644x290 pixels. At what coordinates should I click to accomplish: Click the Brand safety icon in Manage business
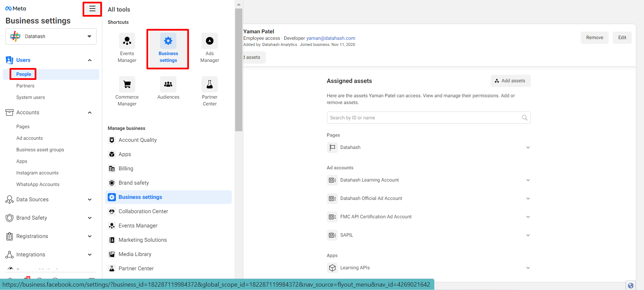coord(112,183)
